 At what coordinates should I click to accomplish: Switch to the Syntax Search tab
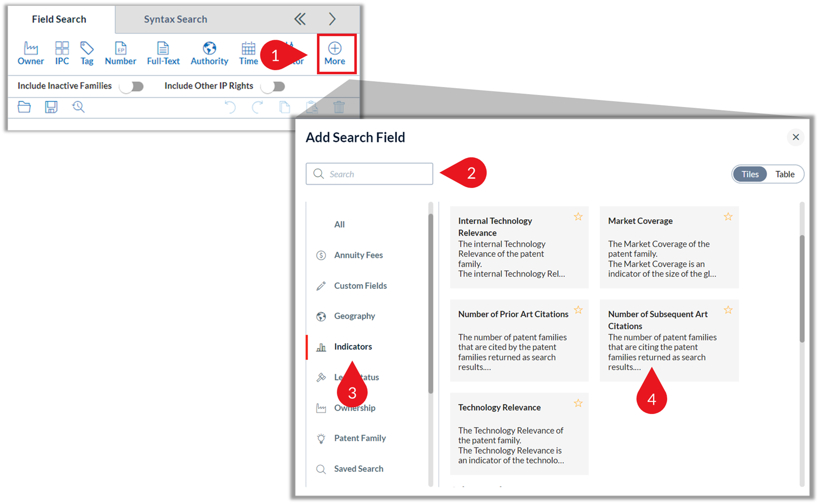pyautogui.click(x=175, y=19)
